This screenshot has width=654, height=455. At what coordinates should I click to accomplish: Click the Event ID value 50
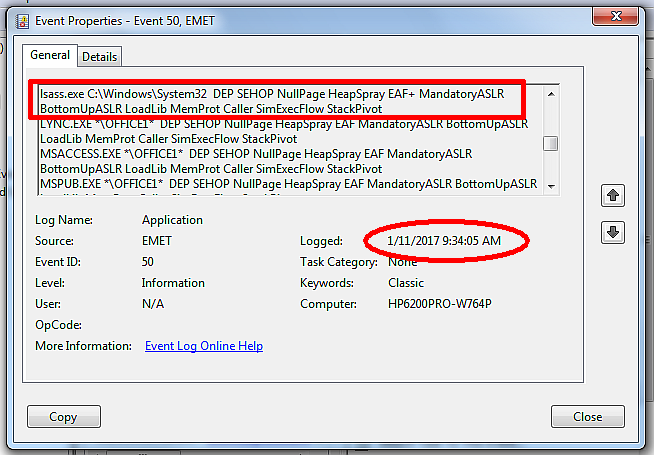coord(148,261)
